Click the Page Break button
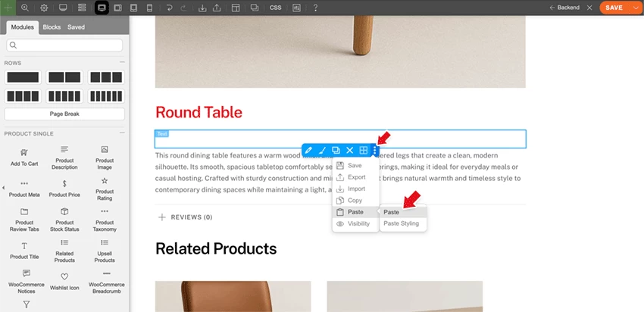This screenshot has height=312, width=644. [x=64, y=114]
